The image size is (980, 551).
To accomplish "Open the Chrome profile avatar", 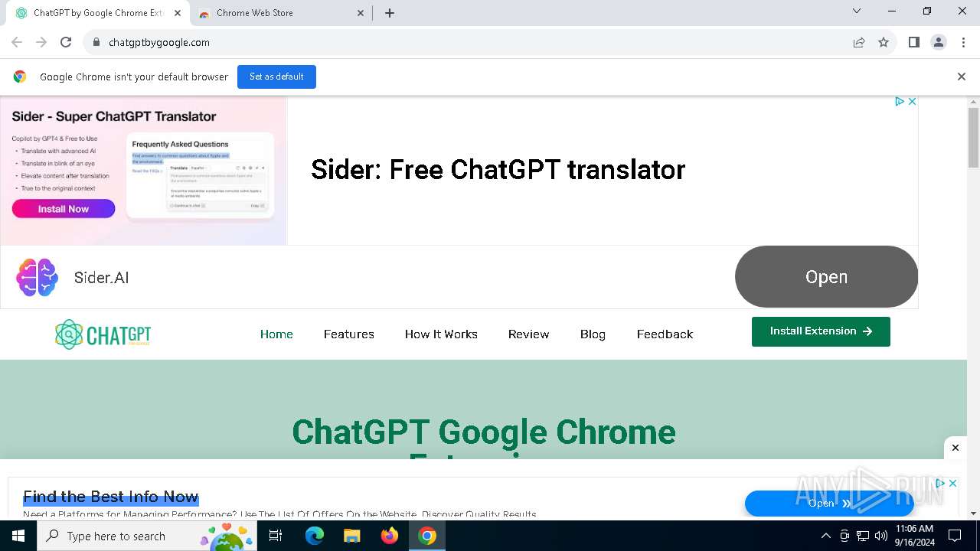I will tap(939, 42).
